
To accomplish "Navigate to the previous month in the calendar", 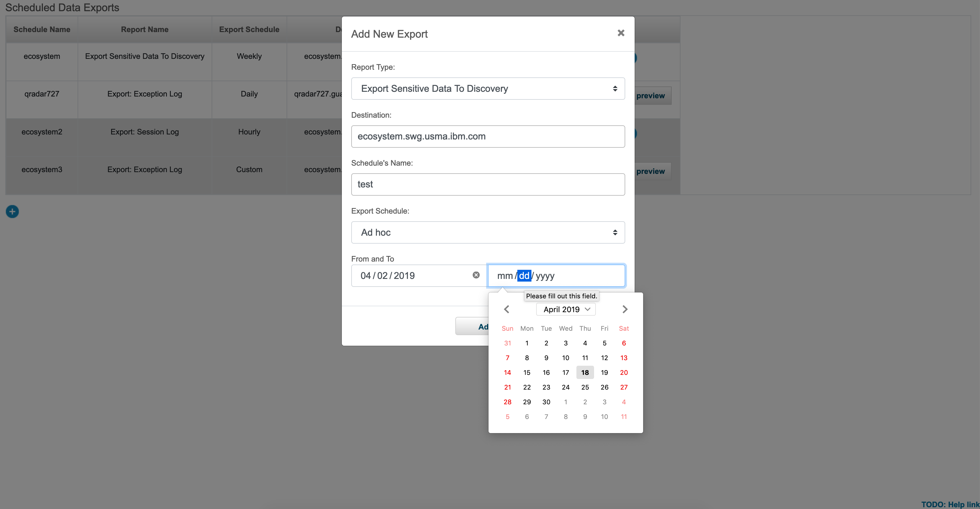I will pos(506,309).
